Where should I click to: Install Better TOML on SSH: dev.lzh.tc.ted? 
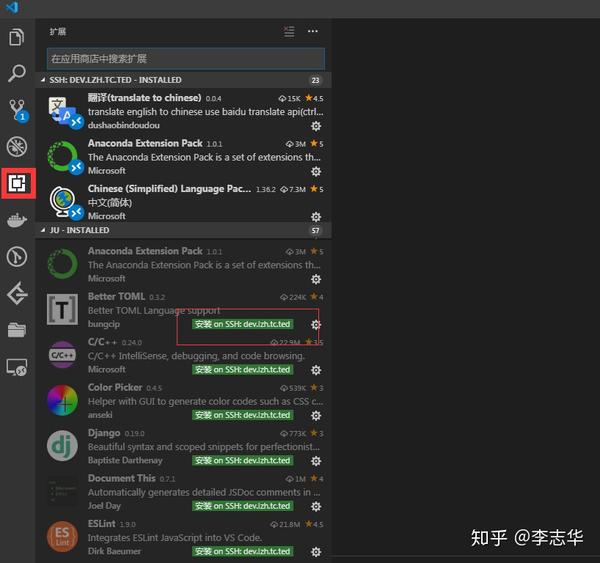[243, 324]
